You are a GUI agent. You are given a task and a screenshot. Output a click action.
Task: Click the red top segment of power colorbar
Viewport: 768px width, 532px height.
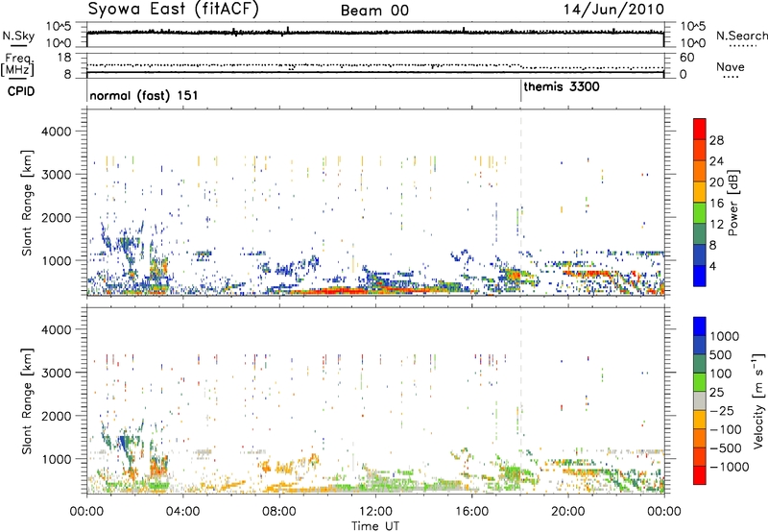coord(700,130)
